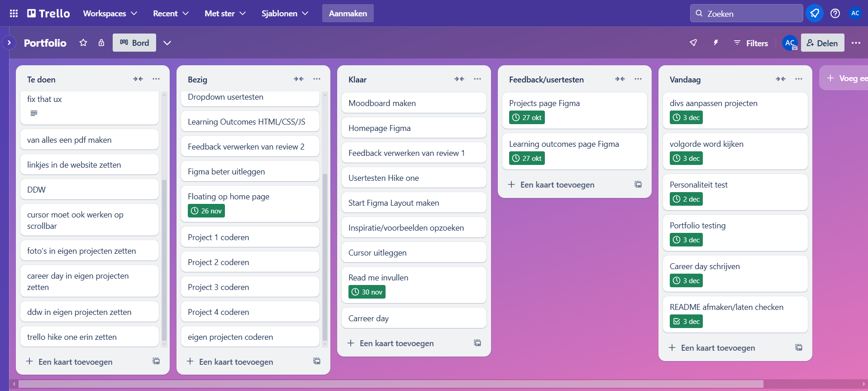The height and width of the screenshot is (391, 868).
Task: Click the Zoeken search field
Action: 747,14
